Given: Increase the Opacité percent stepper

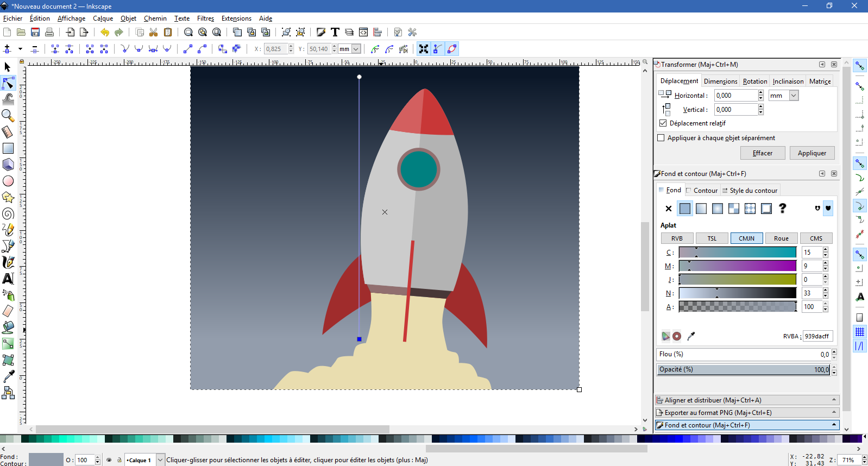Looking at the screenshot, I should (x=834, y=367).
